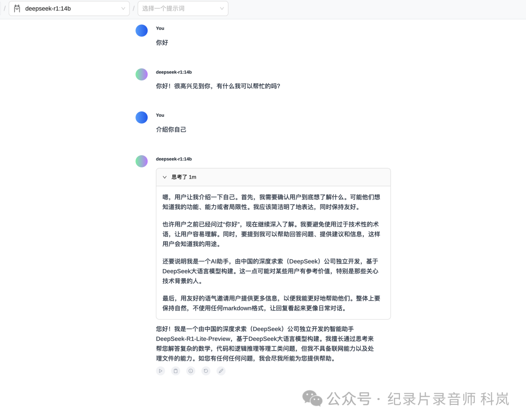Click the deepseek-r1:14b name above the 很高兴见到你 reply
The height and width of the screenshot is (420, 526).
(x=174, y=72)
